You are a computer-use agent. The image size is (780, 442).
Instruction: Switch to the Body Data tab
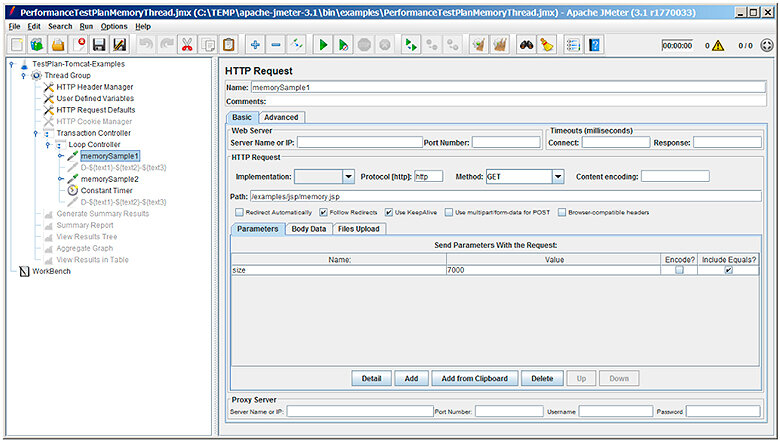click(x=308, y=229)
